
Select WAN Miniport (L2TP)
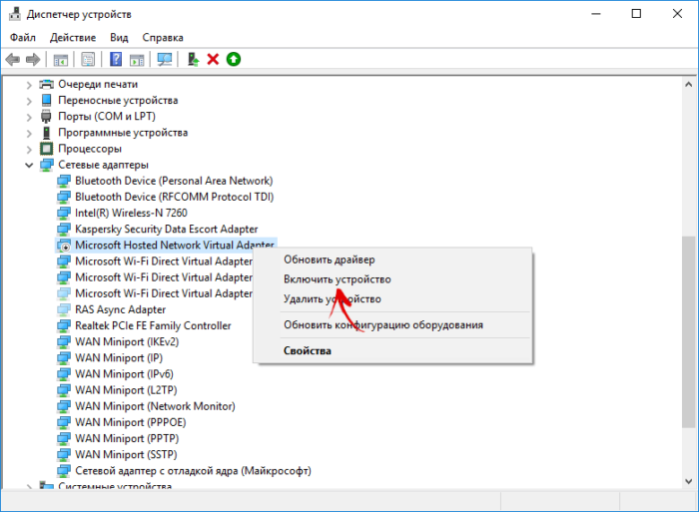126,390
